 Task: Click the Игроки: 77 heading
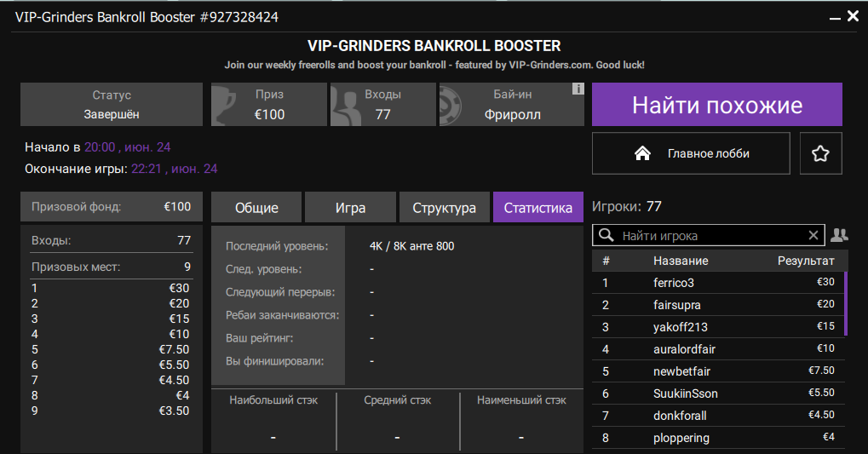[627, 206]
